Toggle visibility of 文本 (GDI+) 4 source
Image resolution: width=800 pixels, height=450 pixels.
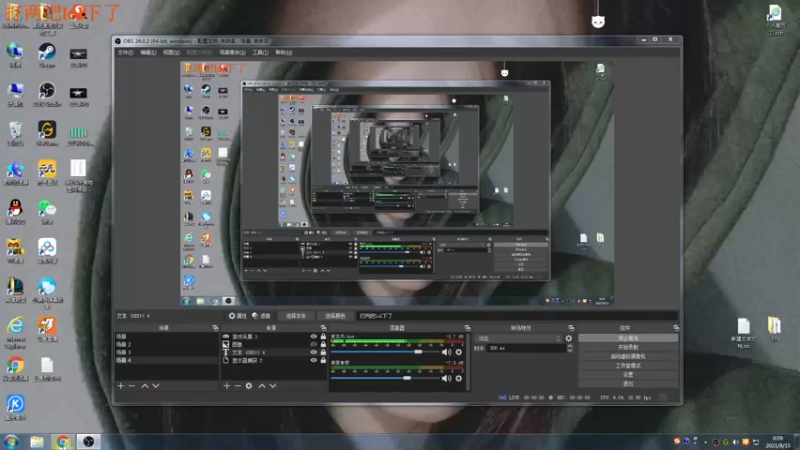tap(314, 353)
